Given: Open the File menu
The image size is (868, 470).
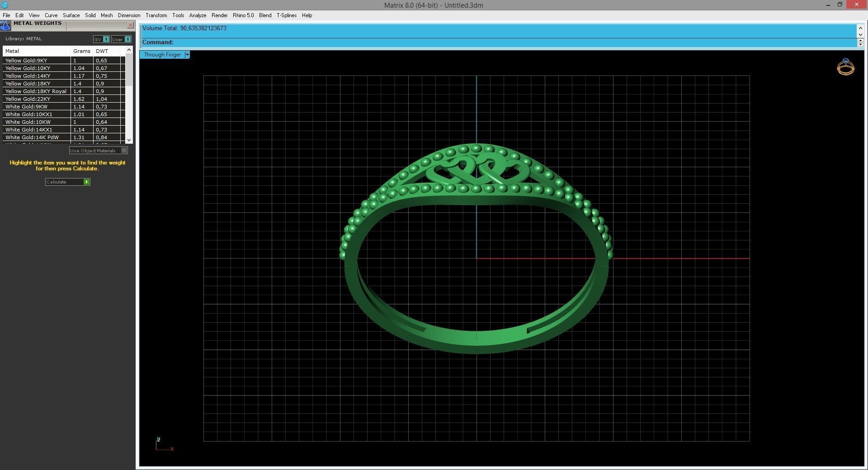Looking at the screenshot, I should (x=6, y=15).
